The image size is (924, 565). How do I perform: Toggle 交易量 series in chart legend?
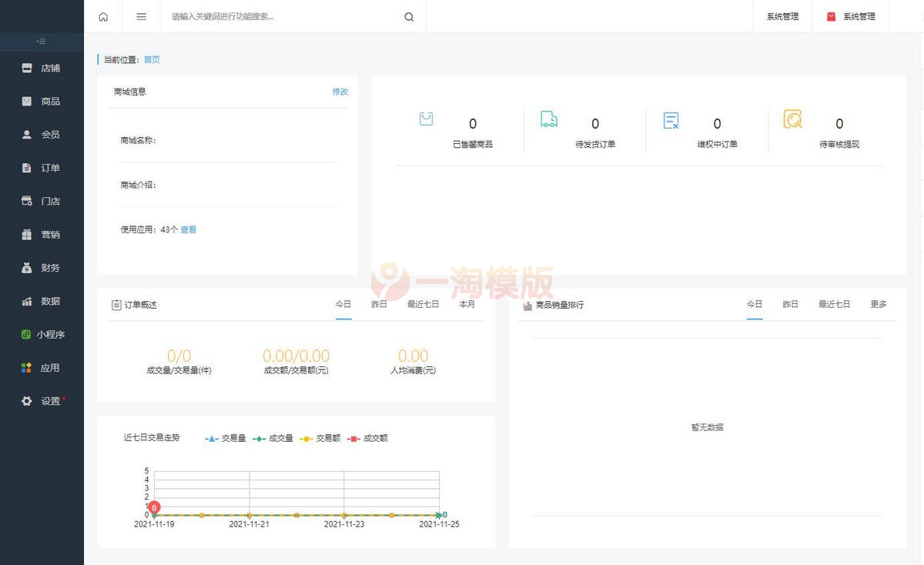click(x=226, y=439)
